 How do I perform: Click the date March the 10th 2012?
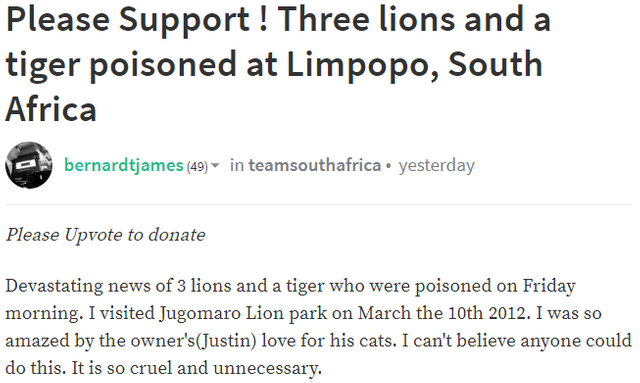tap(442, 313)
